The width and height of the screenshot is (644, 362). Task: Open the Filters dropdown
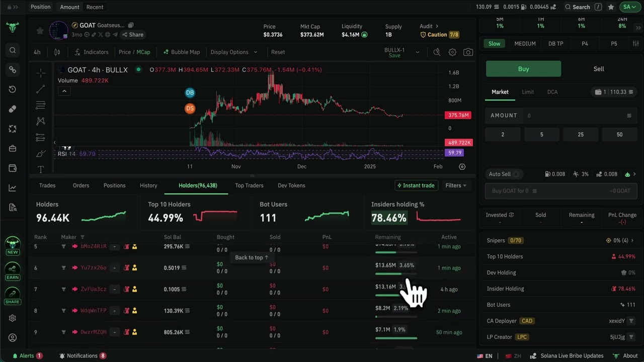pos(456,186)
